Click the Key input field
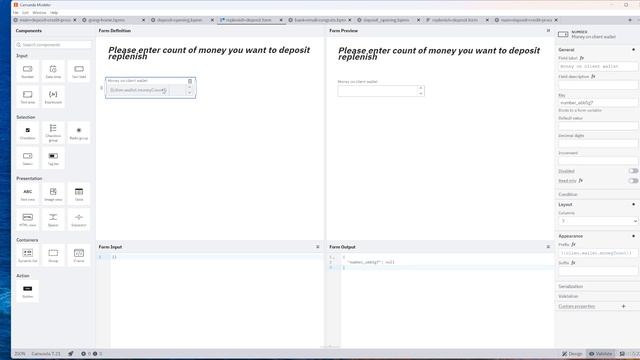The height and width of the screenshot is (360, 640). point(598,103)
